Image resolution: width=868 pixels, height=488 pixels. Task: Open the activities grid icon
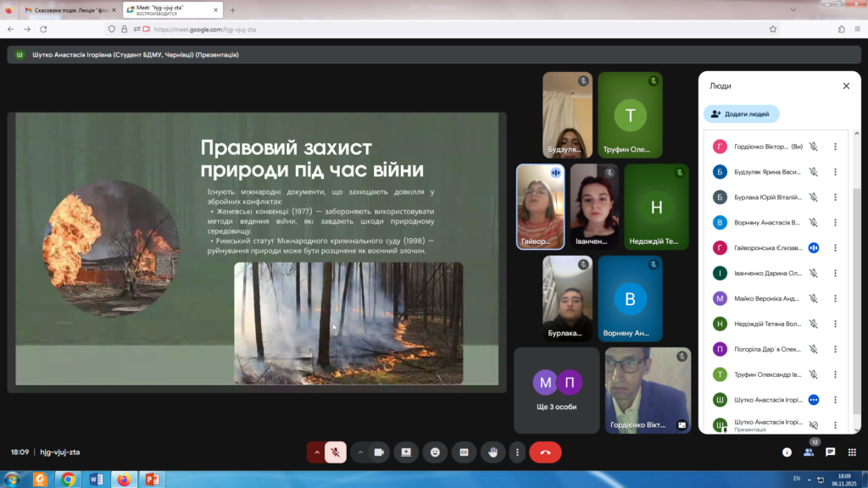point(852,452)
